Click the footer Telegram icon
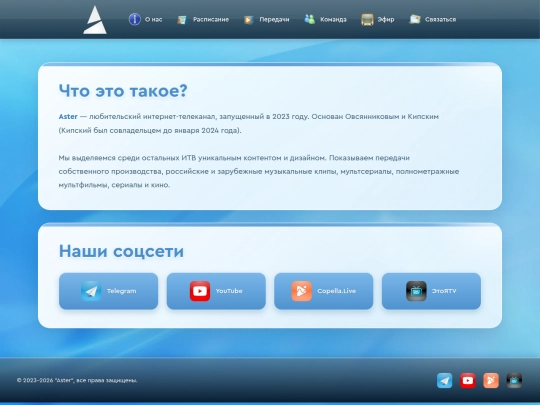The height and width of the screenshot is (405, 540). [x=445, y=381]
